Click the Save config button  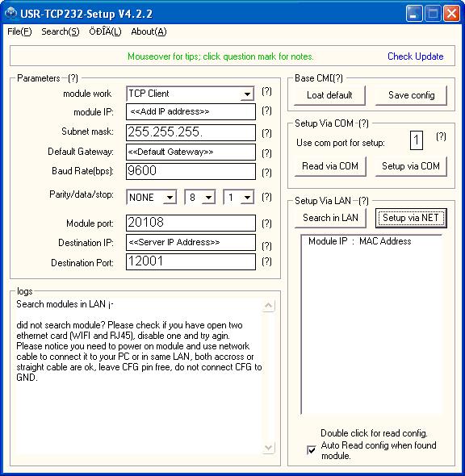(x=411, y=95)
